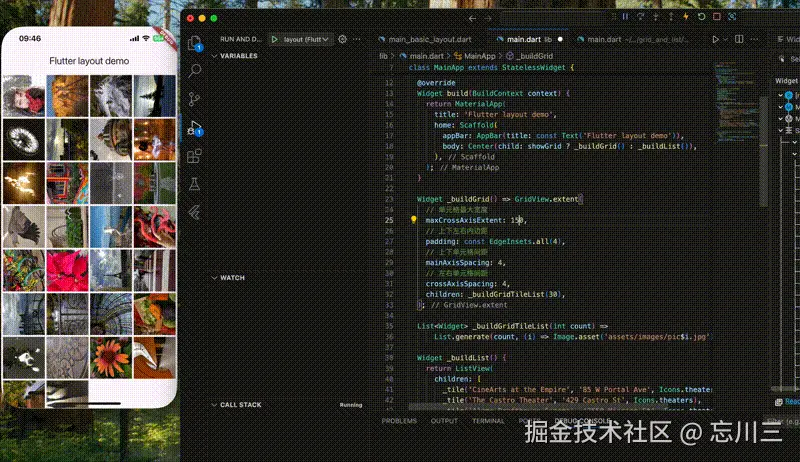Open the Flutter sidebar icon
Viewport: 800px width, 462px height.
click(194, 212)
